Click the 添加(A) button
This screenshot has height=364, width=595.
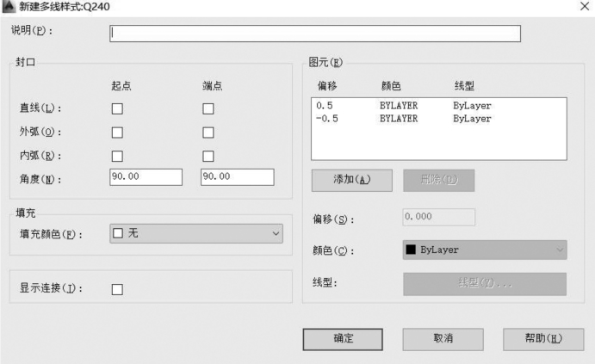[x=352, y=180]
